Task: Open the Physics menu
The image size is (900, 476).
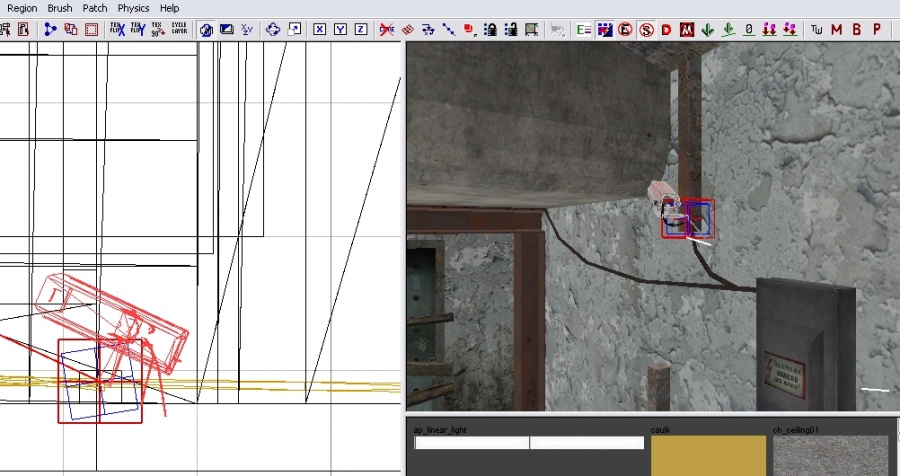Action: 133,8
